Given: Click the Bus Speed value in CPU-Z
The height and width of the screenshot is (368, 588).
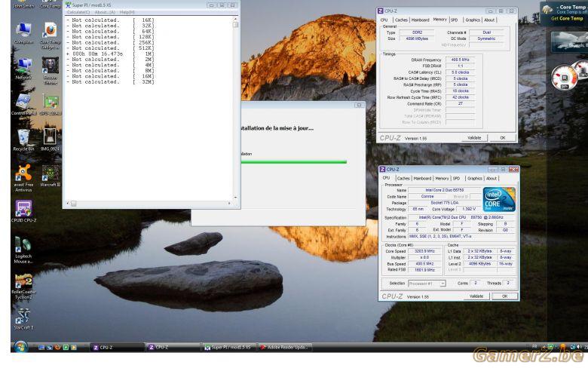Looking at the screenshot, I should 424,264.
